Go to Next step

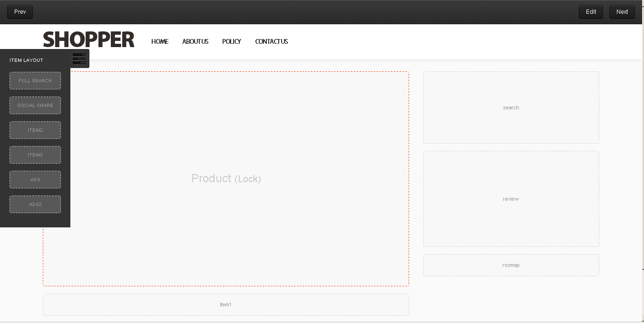pyautogui.click(x=622, y=12)
